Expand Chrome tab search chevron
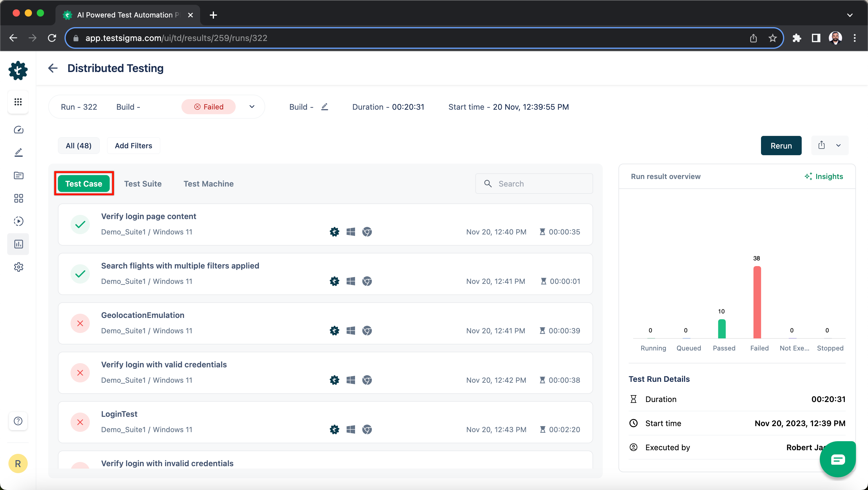 [x=850, y=15]
